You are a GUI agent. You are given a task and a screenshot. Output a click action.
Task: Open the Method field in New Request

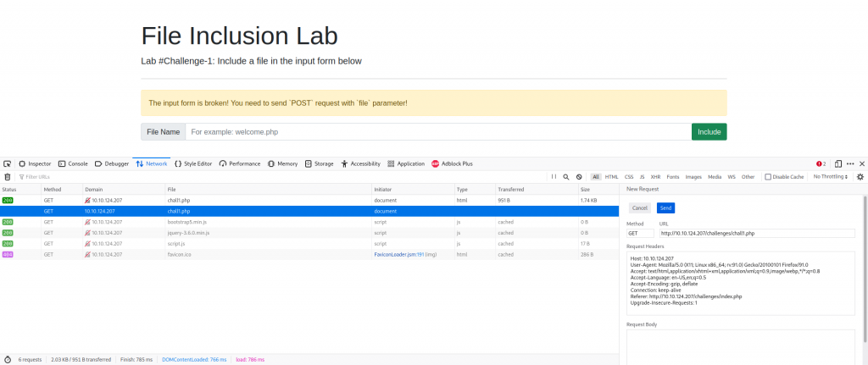[x=640, y=232]
